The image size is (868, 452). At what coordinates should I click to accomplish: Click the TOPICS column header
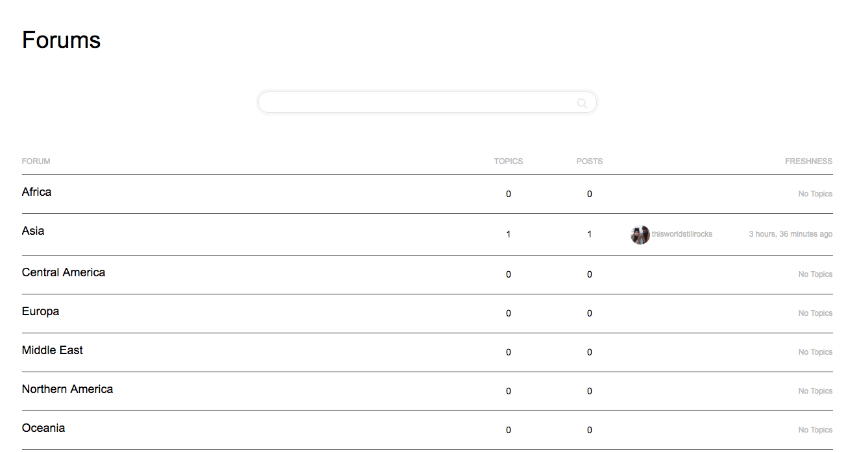click(x=508, y=161)
